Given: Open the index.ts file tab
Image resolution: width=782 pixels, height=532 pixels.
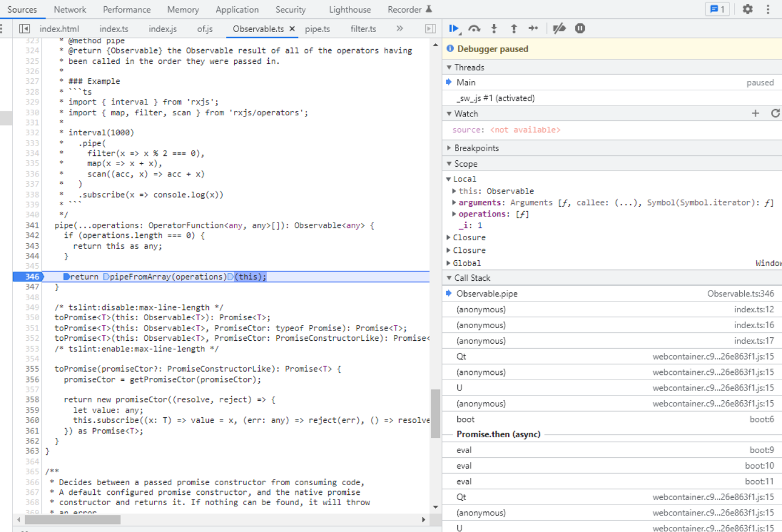Looking at the screenshot, I should [114, 29].
